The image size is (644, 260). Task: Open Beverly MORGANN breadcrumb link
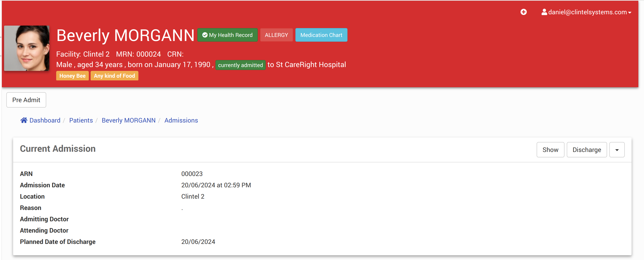tap(128, 120)
